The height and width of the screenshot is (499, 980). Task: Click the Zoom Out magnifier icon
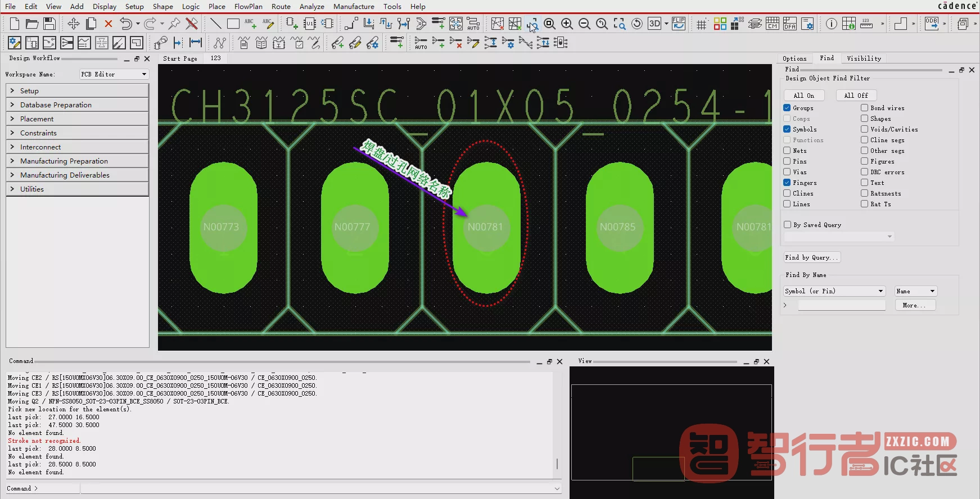(584, 24)
